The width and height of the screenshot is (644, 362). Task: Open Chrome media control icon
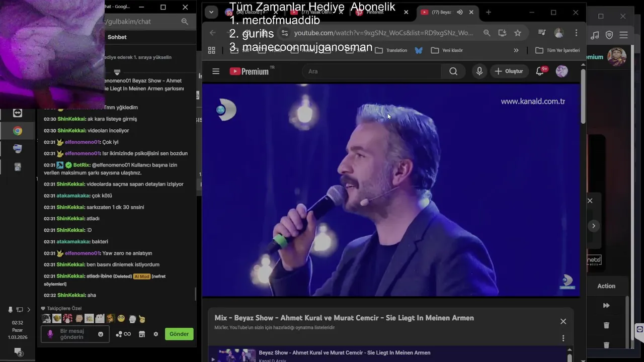(x=542, y=33)
